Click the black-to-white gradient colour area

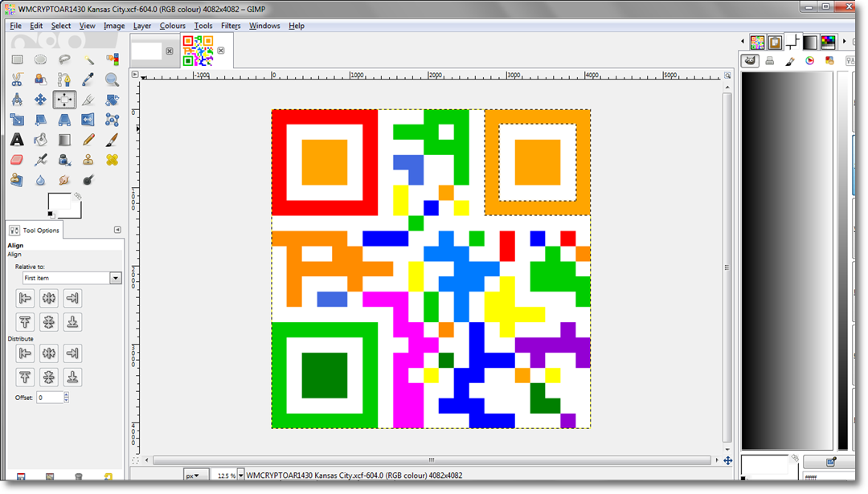(x=787, y=260)
